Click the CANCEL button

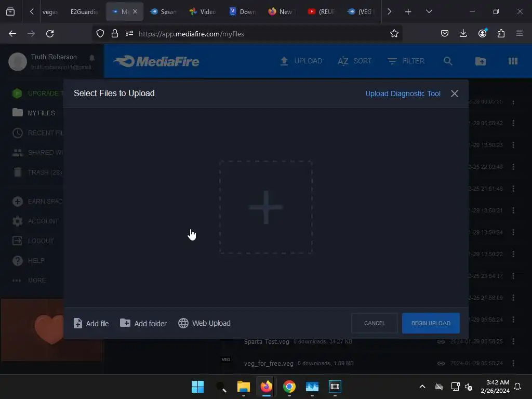tap(375, 323)
